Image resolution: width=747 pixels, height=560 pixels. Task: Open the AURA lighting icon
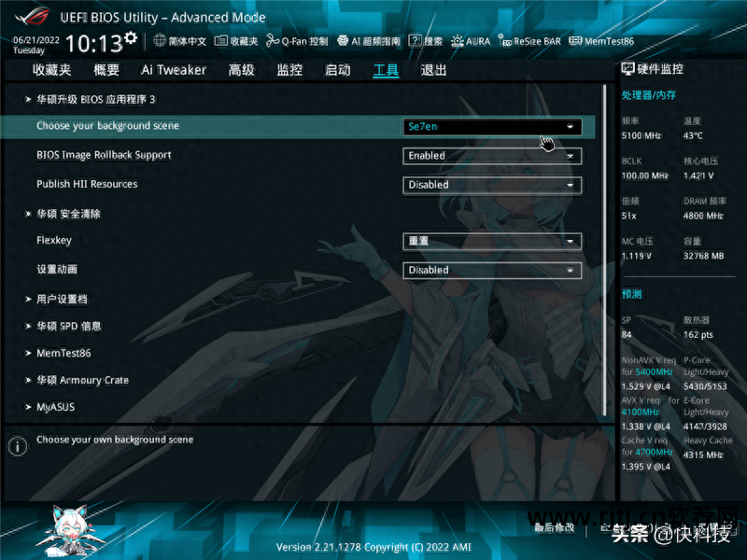[457, 41]
